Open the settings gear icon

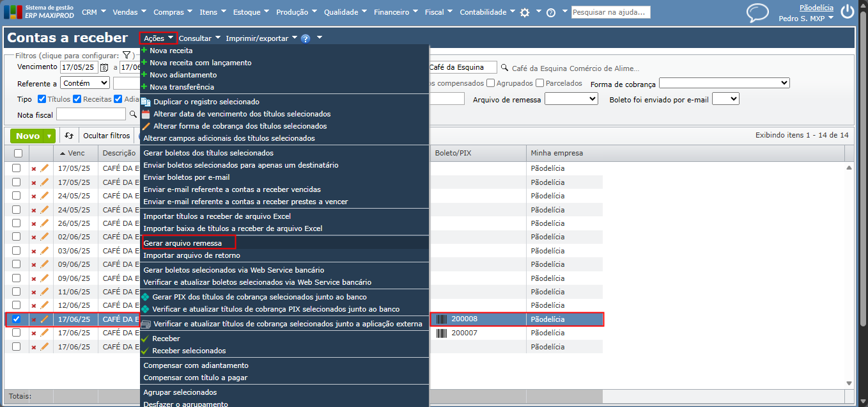point(525,12)
